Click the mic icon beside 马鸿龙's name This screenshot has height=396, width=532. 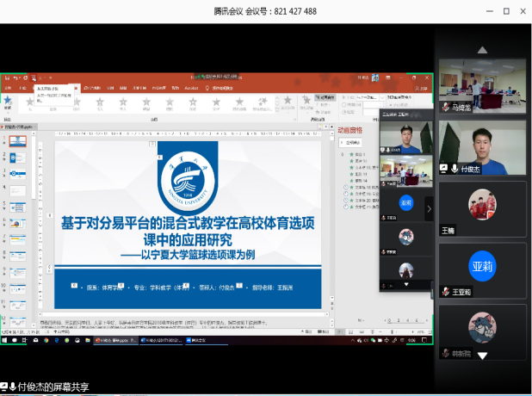click(x=445, y=108)
